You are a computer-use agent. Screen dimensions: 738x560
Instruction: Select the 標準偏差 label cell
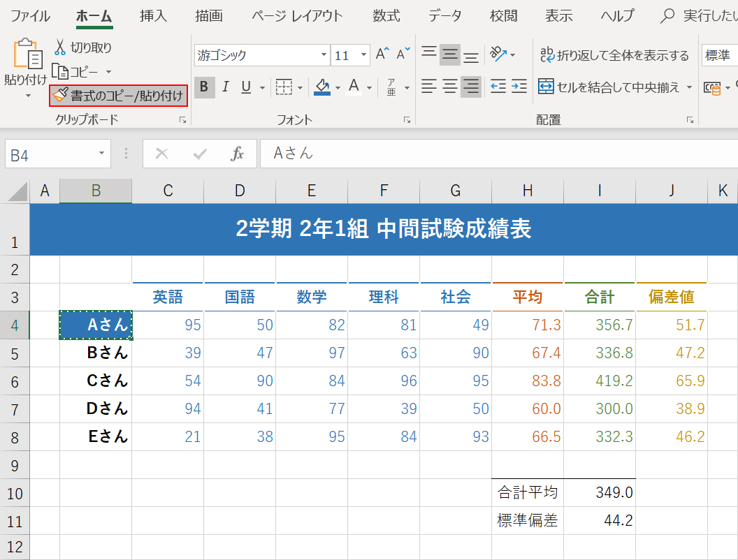[x=528, y=520]
